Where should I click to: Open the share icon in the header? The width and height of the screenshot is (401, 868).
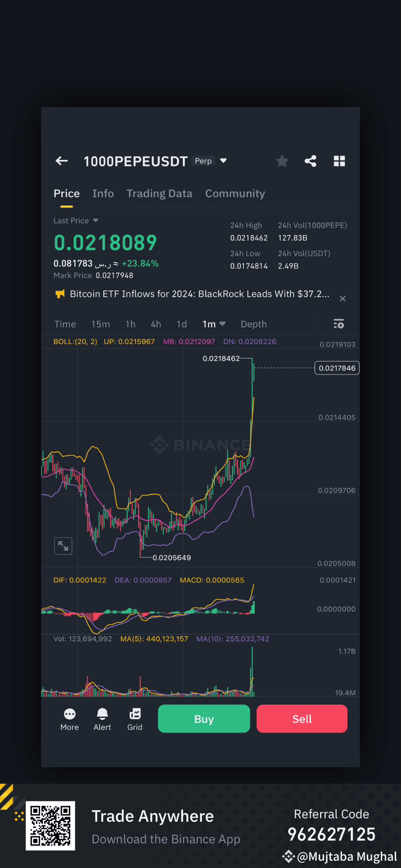tap(310, 161)
